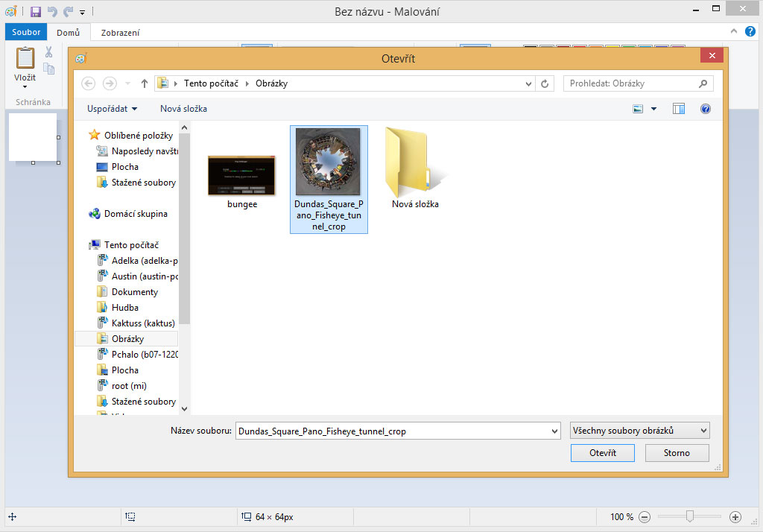Select Austin network computer entry
The image size is (763, 532).
[137, 276]
